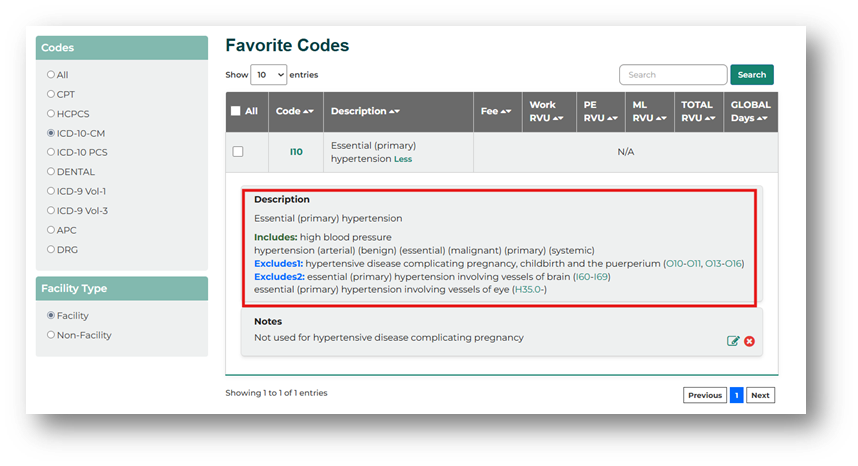The width and height of the screenshot is (858, 466).
Task: Select the CPT codes radio button
Action: pyautogui.click(x=51, y=94)
